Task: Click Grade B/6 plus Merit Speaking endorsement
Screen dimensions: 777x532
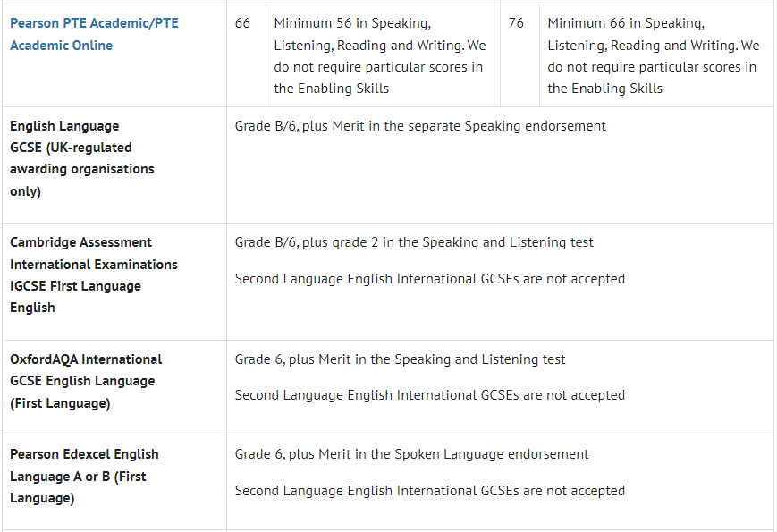Action: (420, 126)
